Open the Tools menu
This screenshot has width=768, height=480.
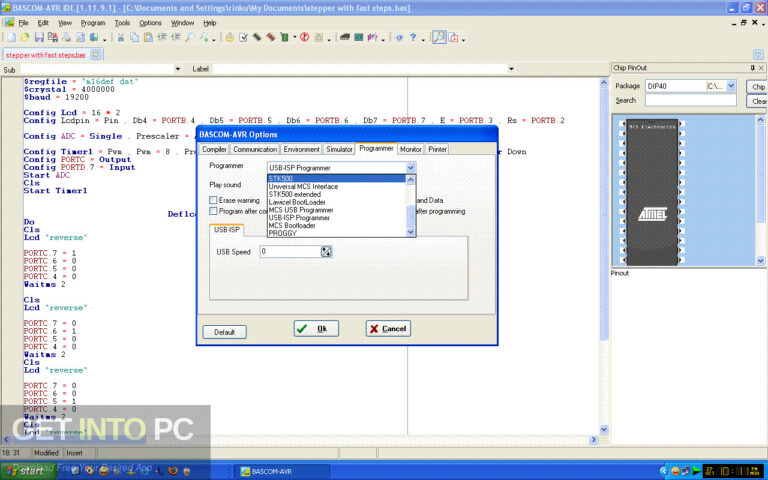click(122, 23)
